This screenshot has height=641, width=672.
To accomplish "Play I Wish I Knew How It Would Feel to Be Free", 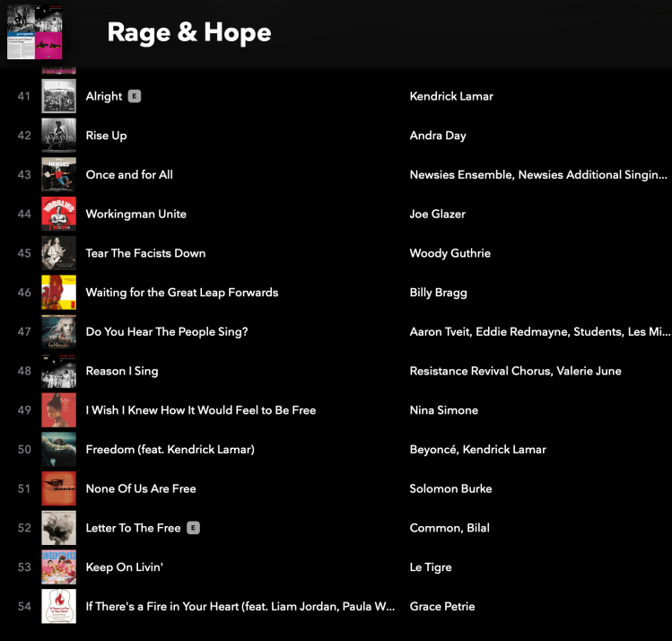I will pyautogui.click(x=201, y=410).
